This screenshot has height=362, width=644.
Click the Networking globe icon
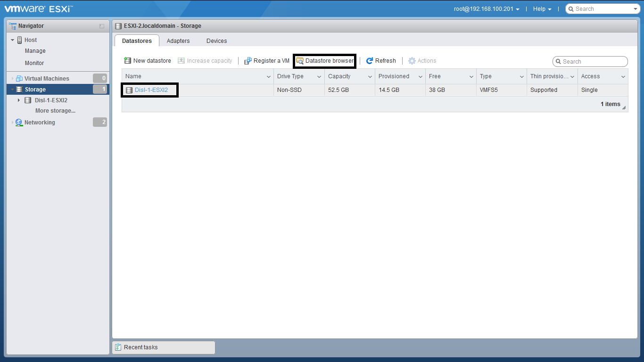tap(19, 123)
